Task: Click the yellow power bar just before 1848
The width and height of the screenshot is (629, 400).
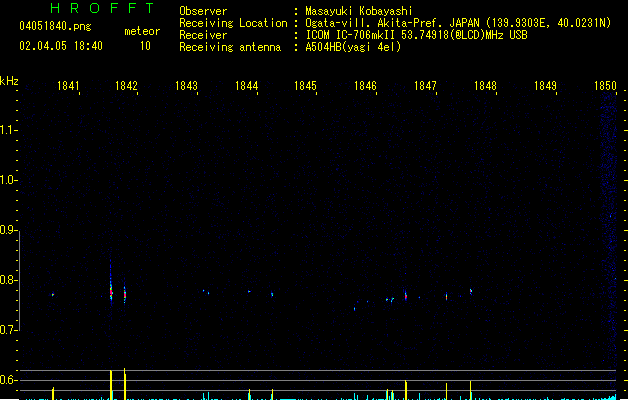Action: click(471, 390)
